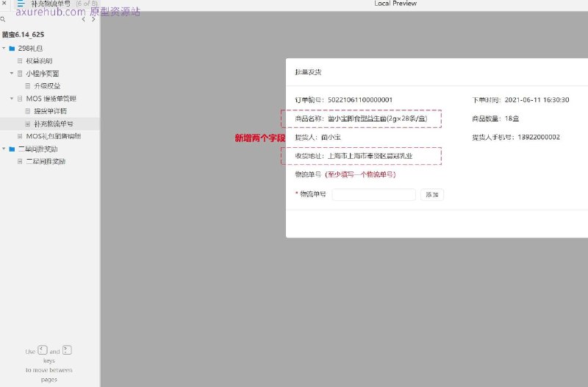Click the Local Preview title text
The height and width of the screenshot is (387, 588).
click(395, 4)
